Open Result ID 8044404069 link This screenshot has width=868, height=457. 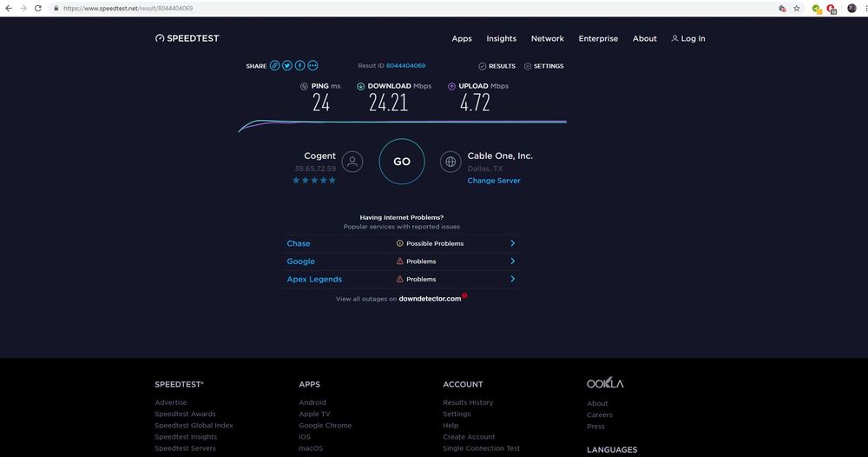(405, 65)
